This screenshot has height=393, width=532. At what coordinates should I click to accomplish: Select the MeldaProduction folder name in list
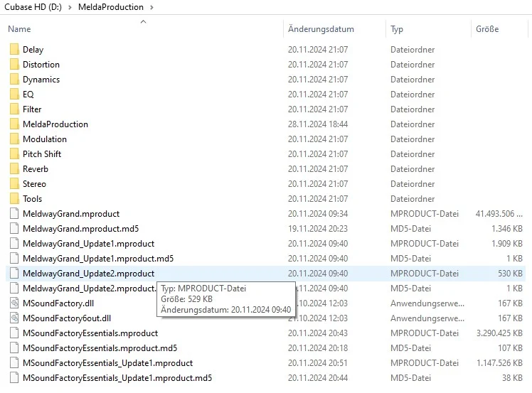(x=55, y=124)
